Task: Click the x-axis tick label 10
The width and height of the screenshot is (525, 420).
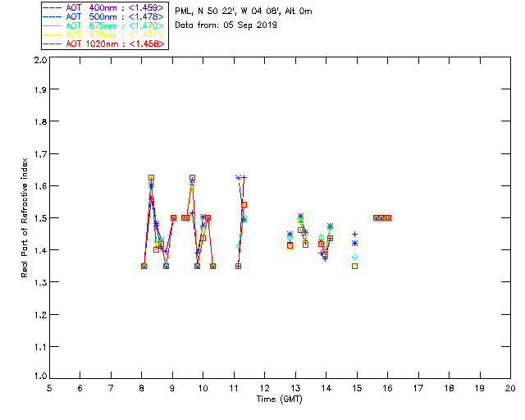Action: (203, 388)
